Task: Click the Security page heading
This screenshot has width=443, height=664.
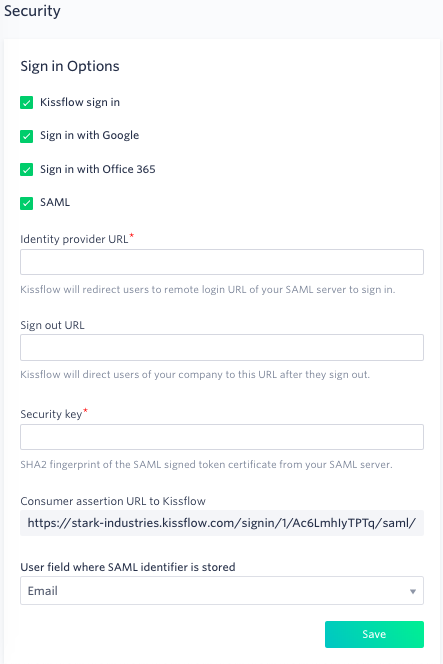Action: (32, 11)
